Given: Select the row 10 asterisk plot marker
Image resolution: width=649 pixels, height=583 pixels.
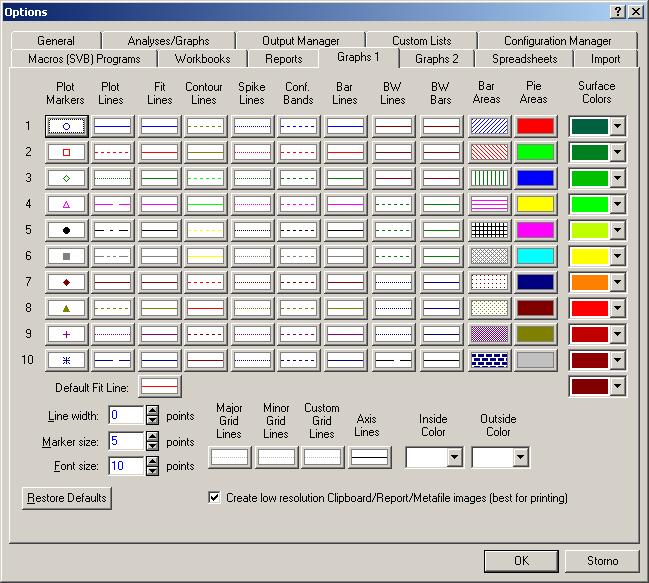Looking at the screenshot, I should point(66,360).
